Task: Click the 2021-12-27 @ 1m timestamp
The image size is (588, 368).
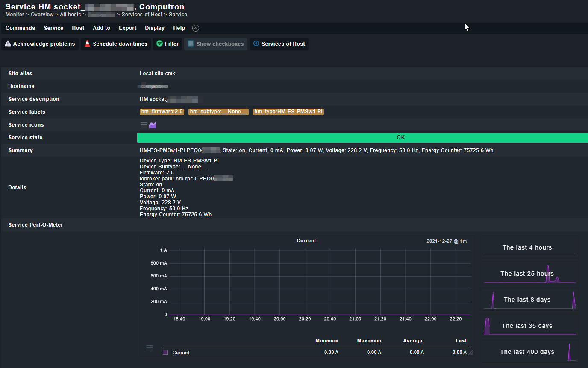Action: coord(447,241)
